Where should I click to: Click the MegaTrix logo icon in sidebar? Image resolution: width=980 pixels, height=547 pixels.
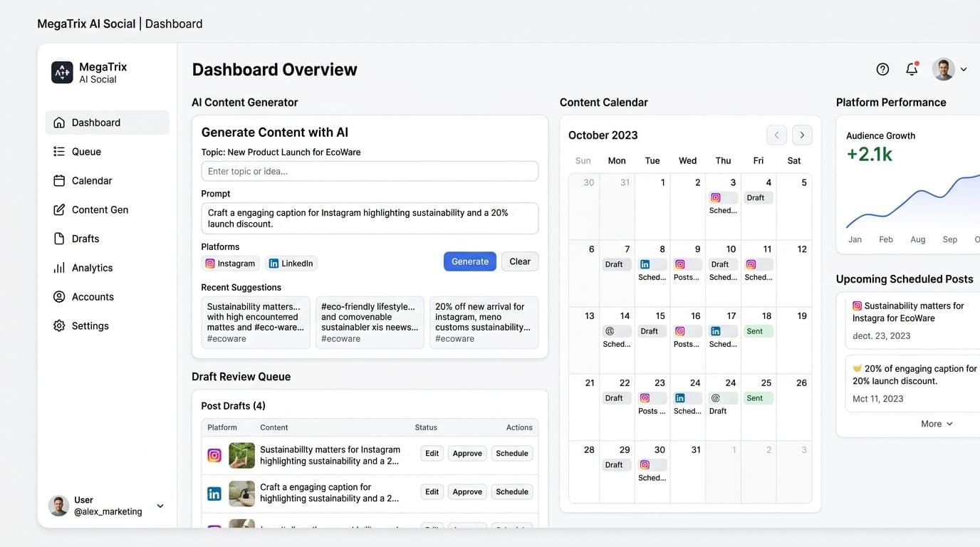coord(62,73)
